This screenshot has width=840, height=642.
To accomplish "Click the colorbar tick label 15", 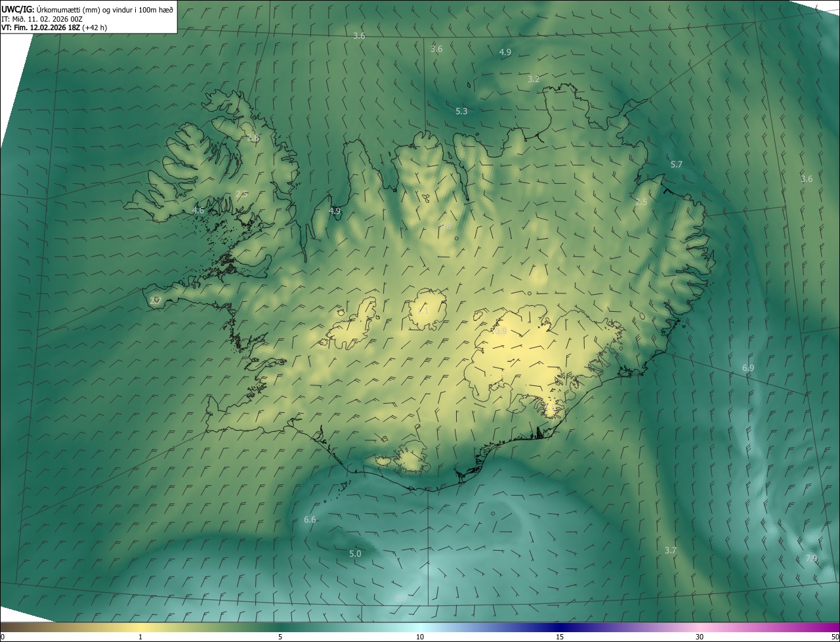I will click(560, 637).
